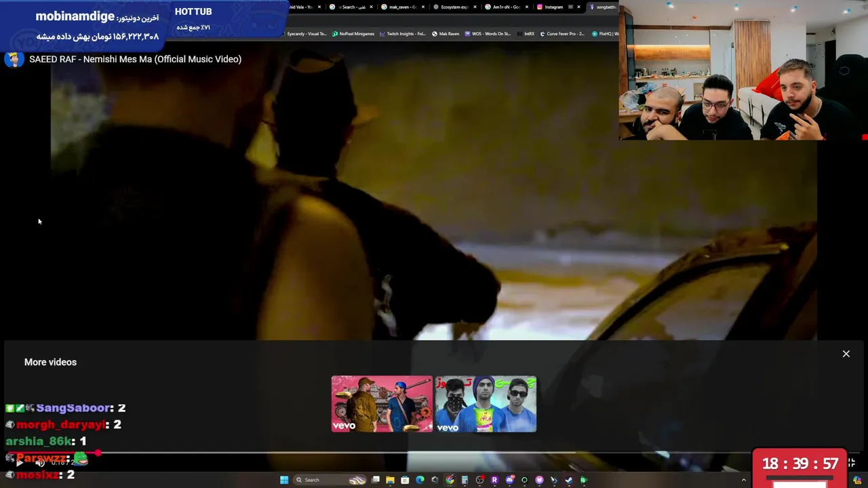Switch to the songbattle tab
The width and height of the screenshot is (868, 488).
[604, 7]
